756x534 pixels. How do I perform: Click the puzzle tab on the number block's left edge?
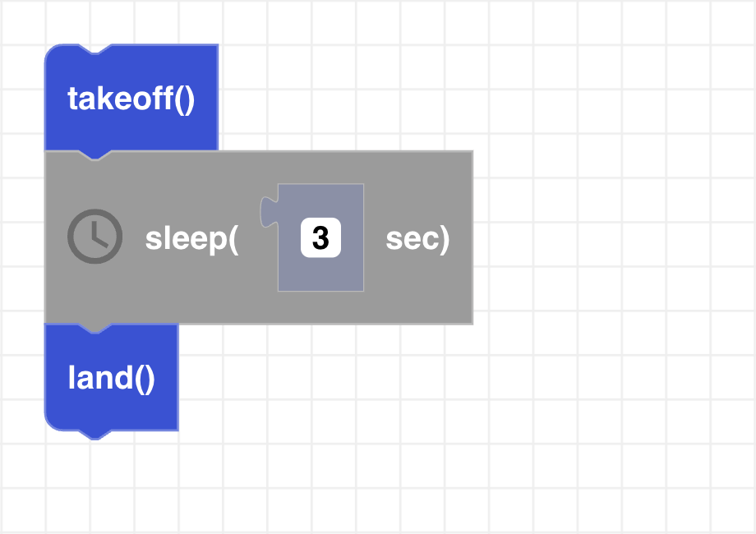coord(267,212)
